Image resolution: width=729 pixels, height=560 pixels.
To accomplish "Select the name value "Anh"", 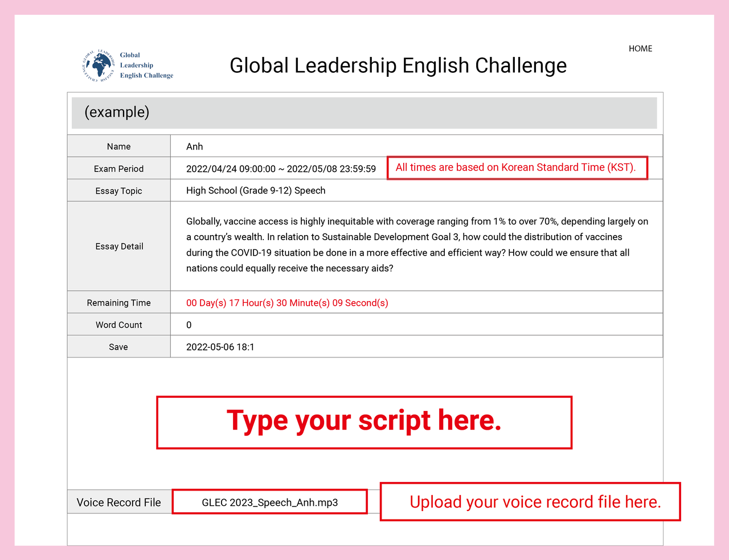I will click(194, 146).
